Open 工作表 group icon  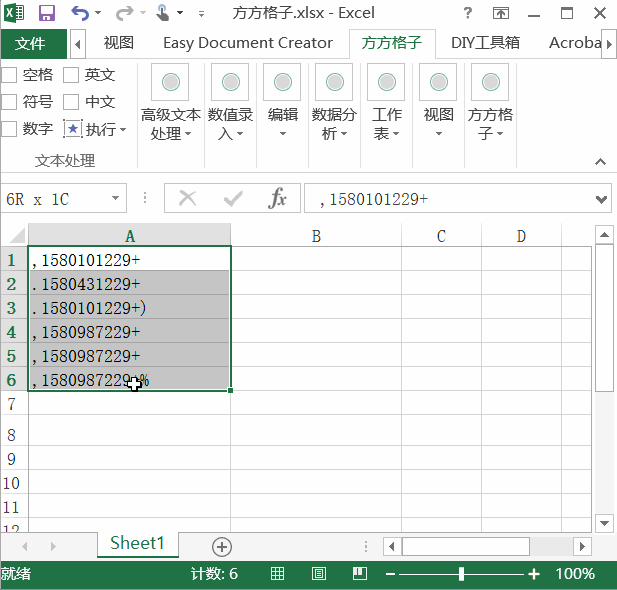pyautogui.click(x=386, y=82)
